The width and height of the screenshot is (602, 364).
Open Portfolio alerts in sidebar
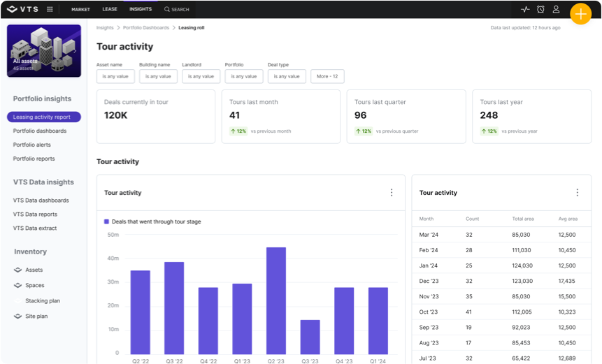coord(31,145)
